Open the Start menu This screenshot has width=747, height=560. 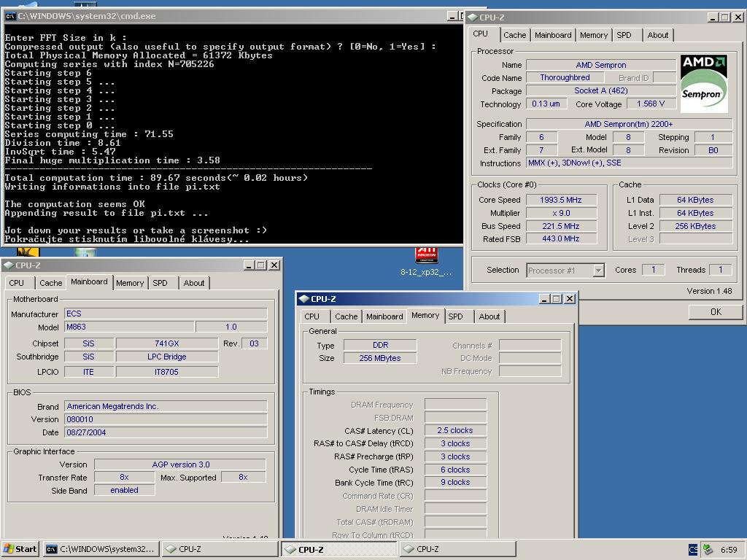click(x=20, y=549)
